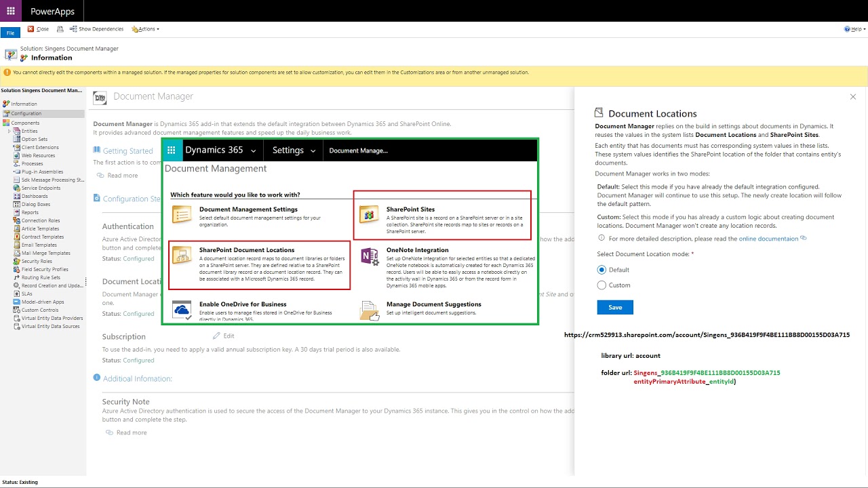Open Sdk Message Processing Steps item
Screen dimensions: 868x488
[x=53, y=180]
